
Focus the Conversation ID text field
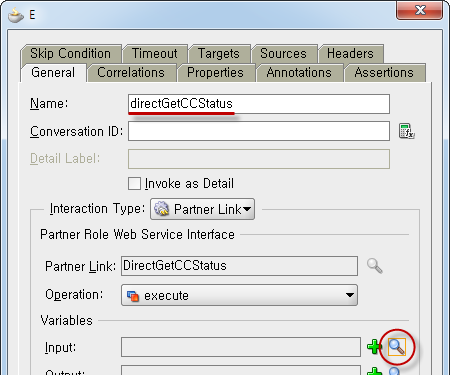click(x=259, y=131)
